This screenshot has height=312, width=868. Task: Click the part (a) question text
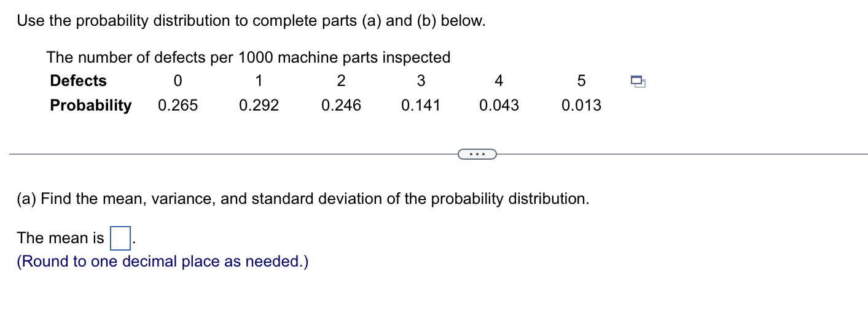[303, 199]
